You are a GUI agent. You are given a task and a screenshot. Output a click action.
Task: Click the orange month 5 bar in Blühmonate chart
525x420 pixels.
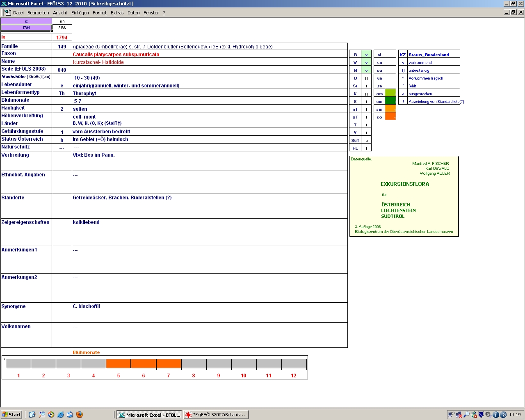pyautogui.click(x=119, y=363)
